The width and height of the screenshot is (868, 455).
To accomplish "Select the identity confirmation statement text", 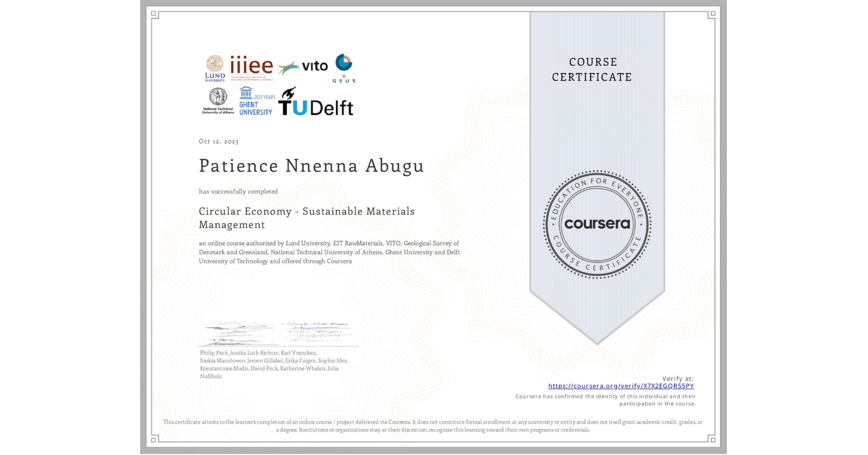I will (x=605, y=400).
